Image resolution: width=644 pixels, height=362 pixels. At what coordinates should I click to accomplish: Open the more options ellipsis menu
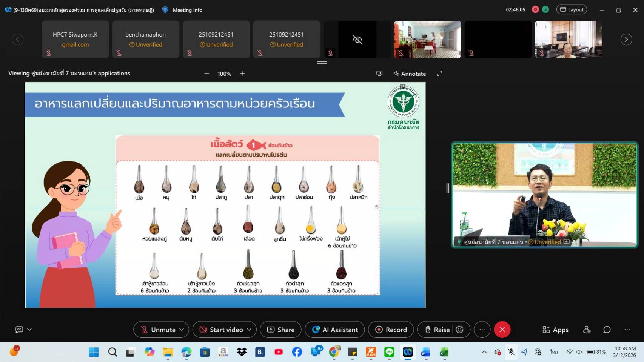(x=482, y=330)
